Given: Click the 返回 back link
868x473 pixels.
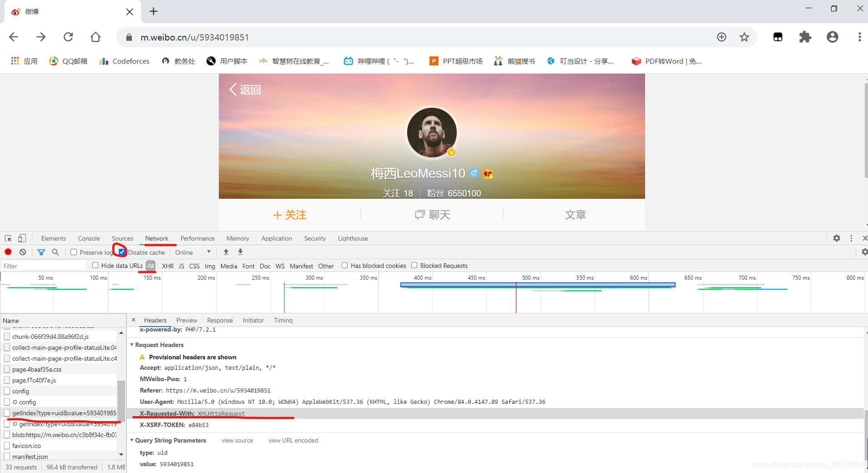Looking at the screenshot, I should [x=245, y=90].
